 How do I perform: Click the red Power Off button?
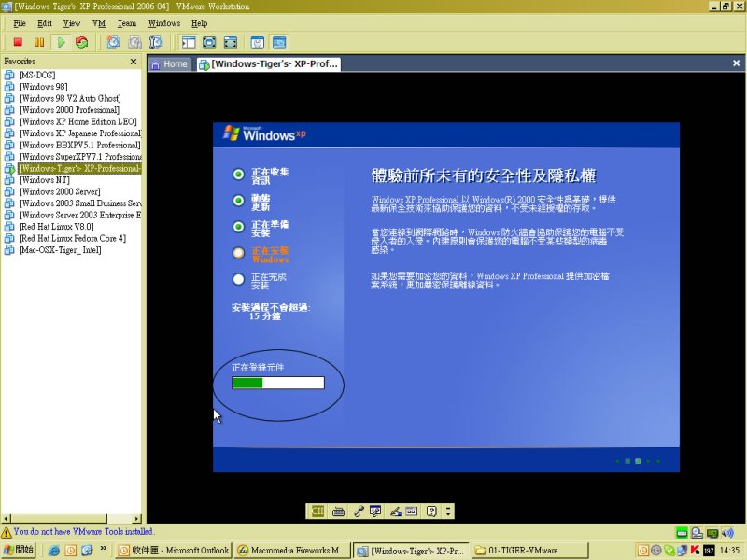click(18, 42)
